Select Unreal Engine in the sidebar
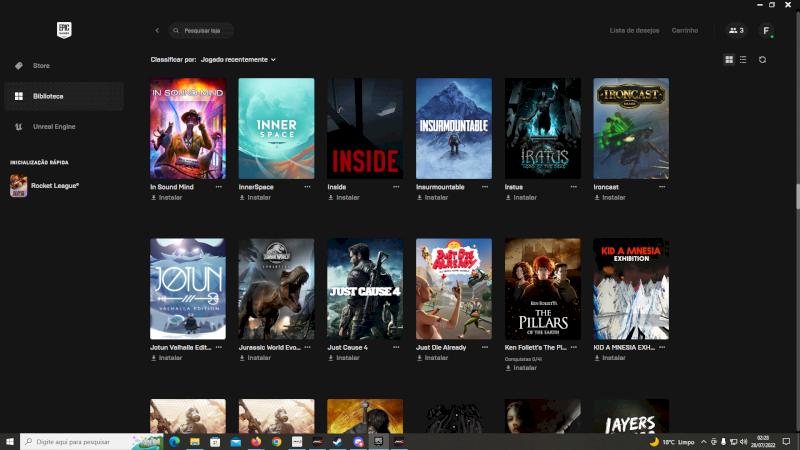The image size is (800, 450). tap(53, 126)
